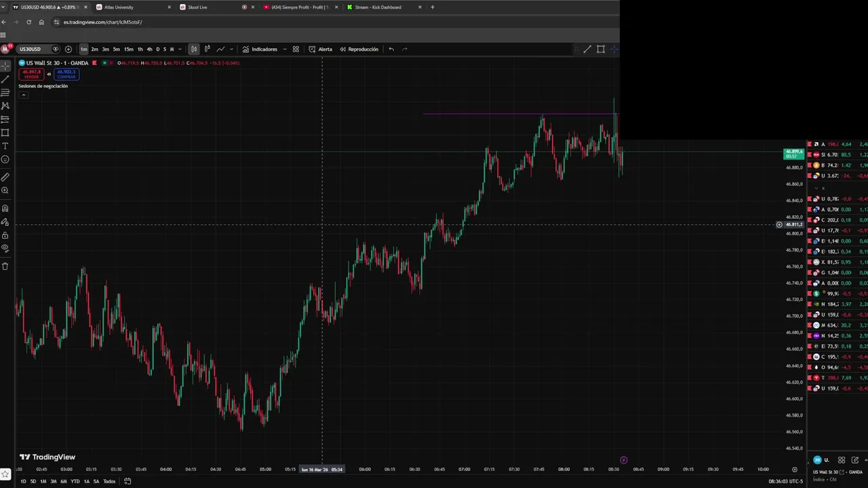Click the trash remove drawings icon
Image resolution: width=868 pixels, height=488 pixels.
(5, 266)
